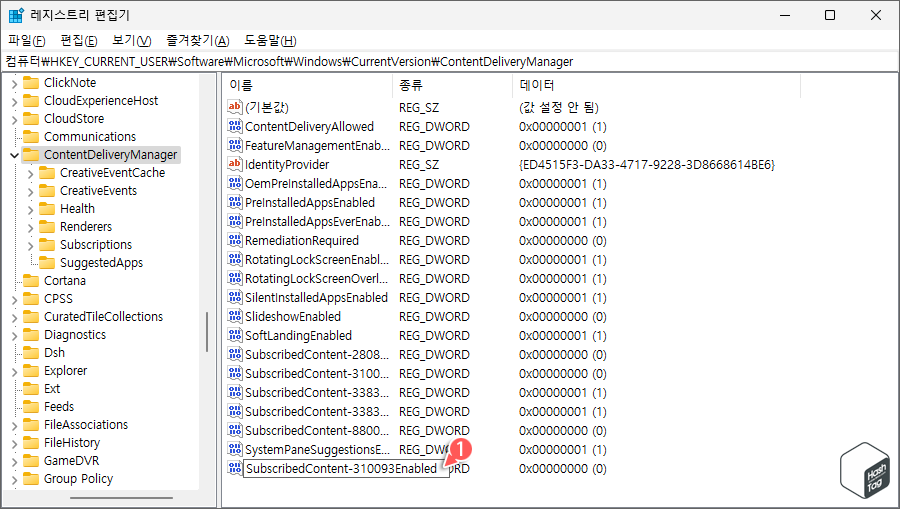Minimize the Registry Editor window

pyautogui.click(x=785, y=15)
